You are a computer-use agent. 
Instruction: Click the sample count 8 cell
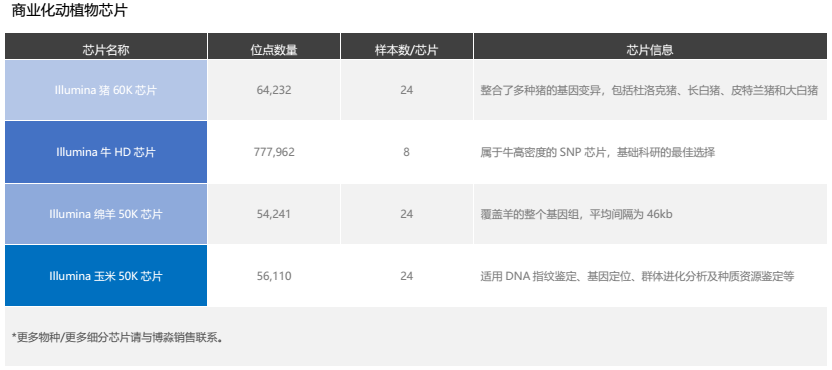[406, 152]
